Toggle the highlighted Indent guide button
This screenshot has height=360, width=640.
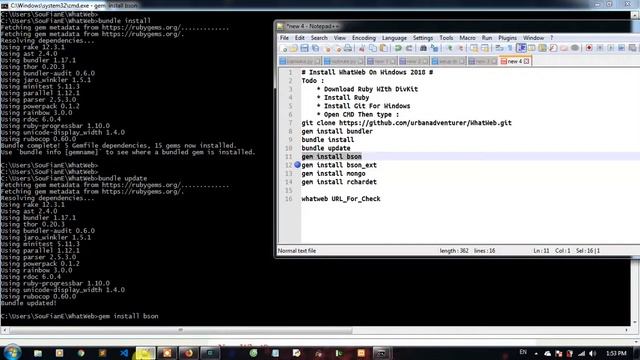(x=521, y=49)
